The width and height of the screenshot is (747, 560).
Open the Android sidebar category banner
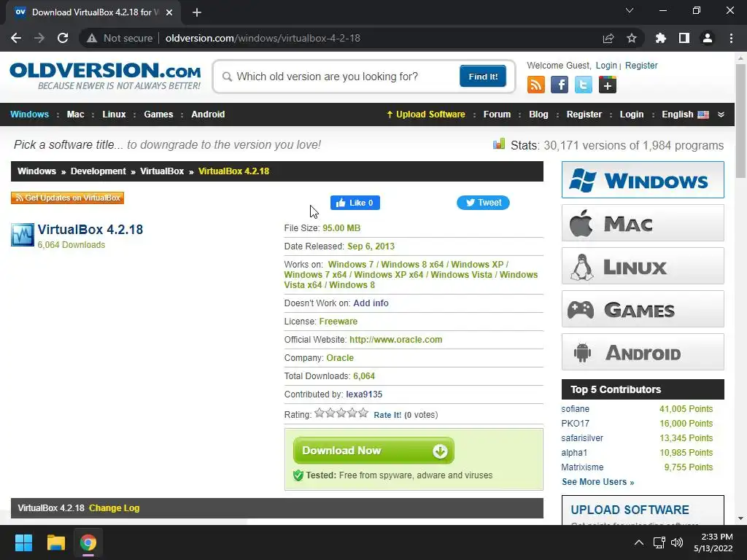coord(643,352)
